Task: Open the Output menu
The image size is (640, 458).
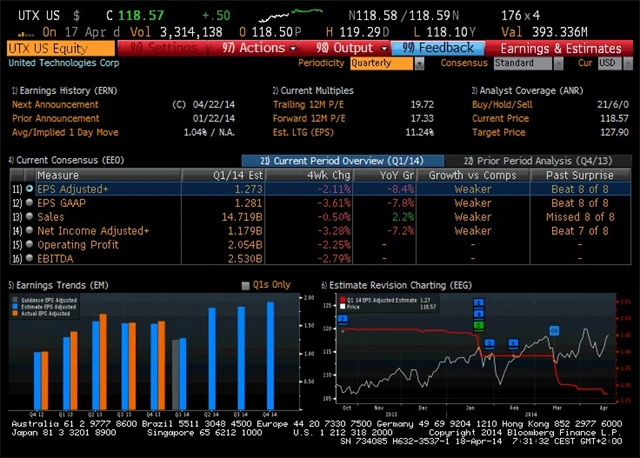Action: pyautogui.click(x=345, y=47)
